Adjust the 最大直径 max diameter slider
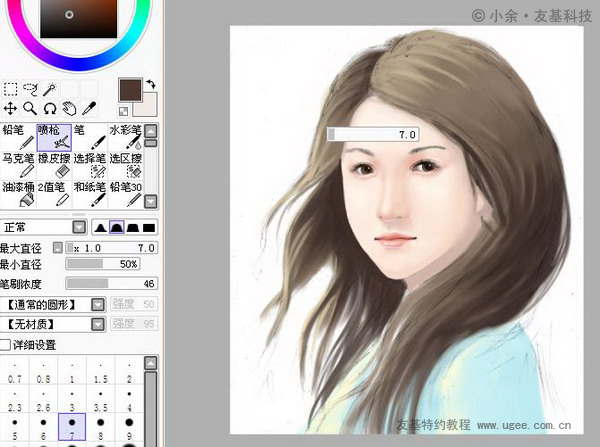Viewport: 600px width, 447px height. click(112, 248)
